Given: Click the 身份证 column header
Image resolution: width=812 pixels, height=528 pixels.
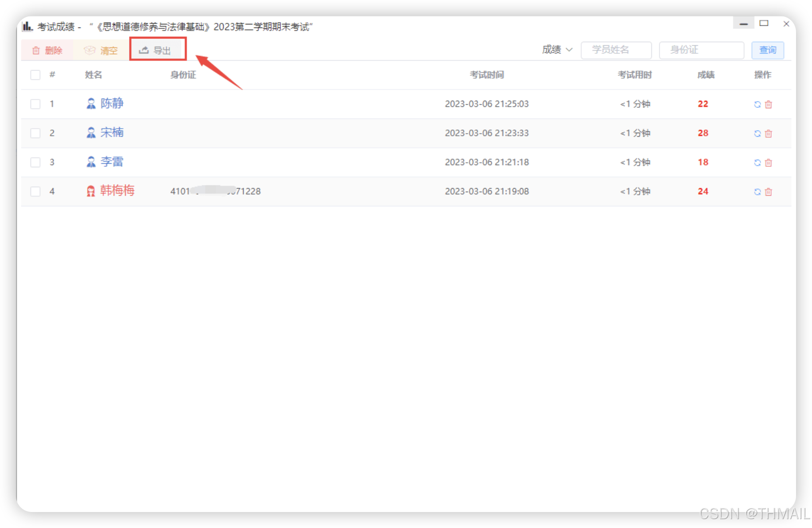Looking at the screenshot, I should (x=183, y=75).
